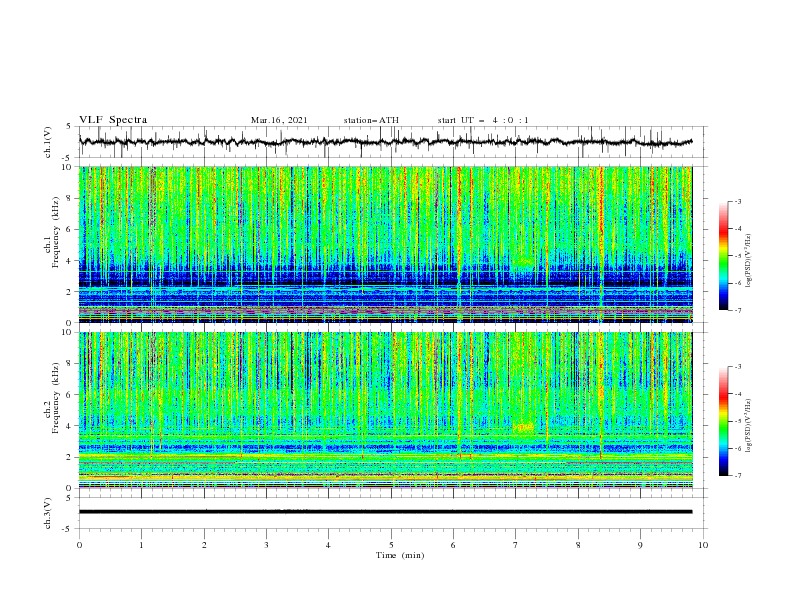Click the ch.1 voltage waveform trace
Viewport: 792px width, 612px height.
point(385,142)
